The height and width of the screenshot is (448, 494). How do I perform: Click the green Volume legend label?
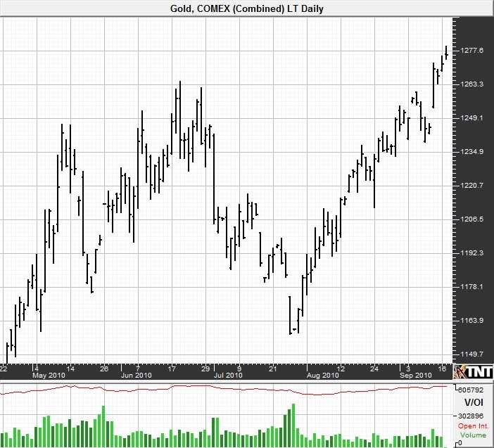[x=473, y=435]
